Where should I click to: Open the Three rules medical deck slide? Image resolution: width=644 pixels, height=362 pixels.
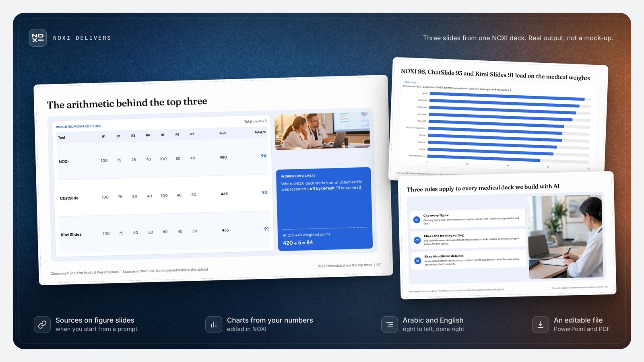[507, 235]
